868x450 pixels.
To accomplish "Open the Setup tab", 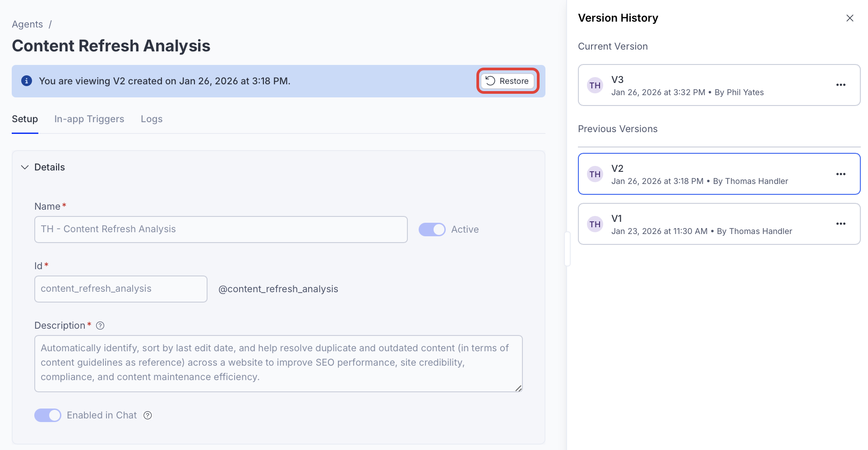I will (25, 119).
